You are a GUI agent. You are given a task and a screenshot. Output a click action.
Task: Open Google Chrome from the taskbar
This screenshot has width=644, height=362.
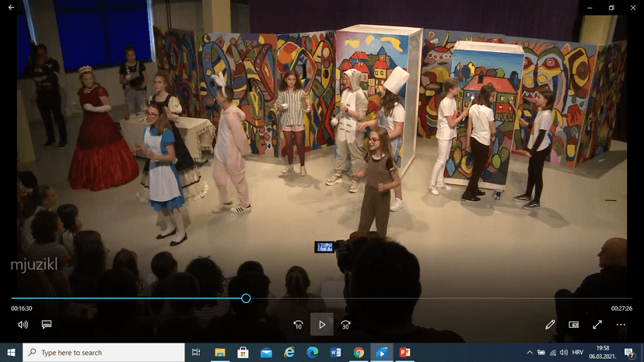coord(359,353)
